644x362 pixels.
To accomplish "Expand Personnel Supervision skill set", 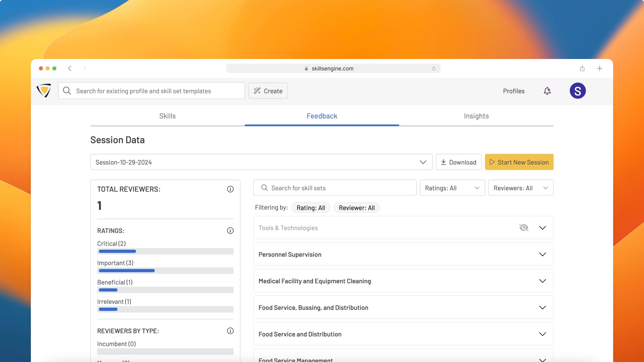I will (x=542, y=254).
